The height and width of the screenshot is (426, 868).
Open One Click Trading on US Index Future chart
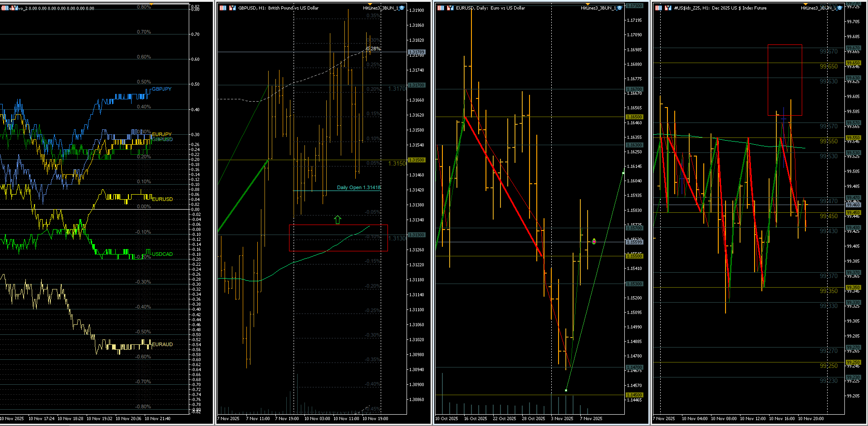(658, 8)
